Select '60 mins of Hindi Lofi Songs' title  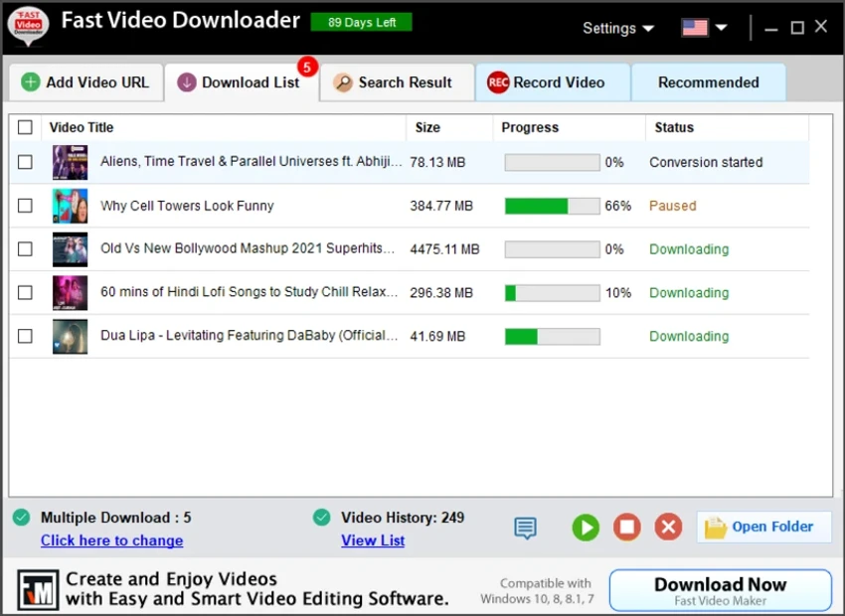pos(249,292)
